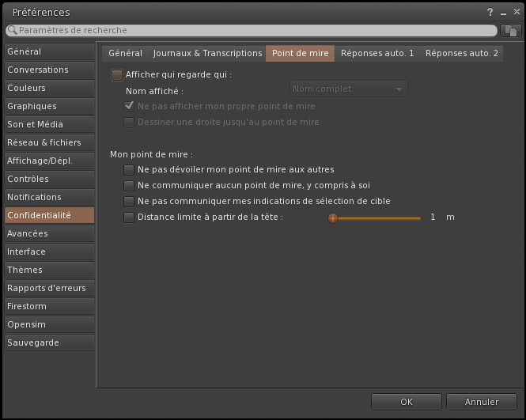The height and width of the screenshot is (420, 526).
Task: Minimize the Préférences window
Action: [x=503, y=13]
